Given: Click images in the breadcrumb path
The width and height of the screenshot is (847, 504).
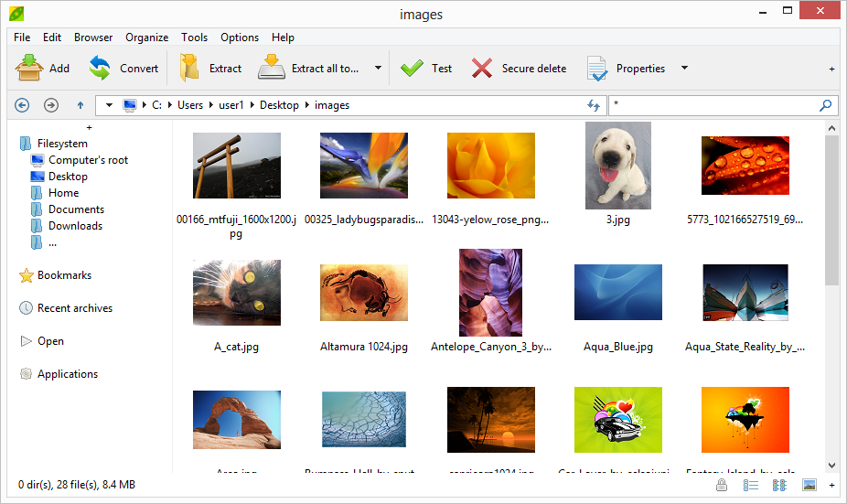Looking at the screenshot, I should tap(332, 105).
